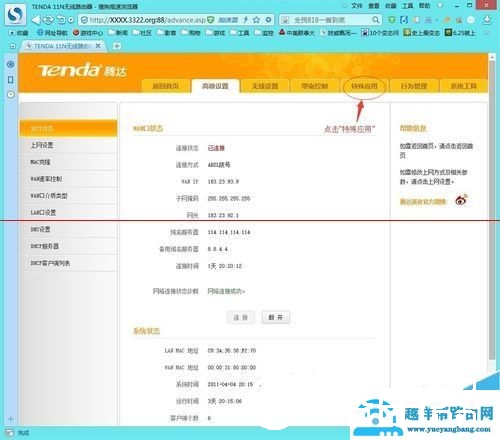
Task: Bookmark page with the star icon
Action: coord(256,20)
